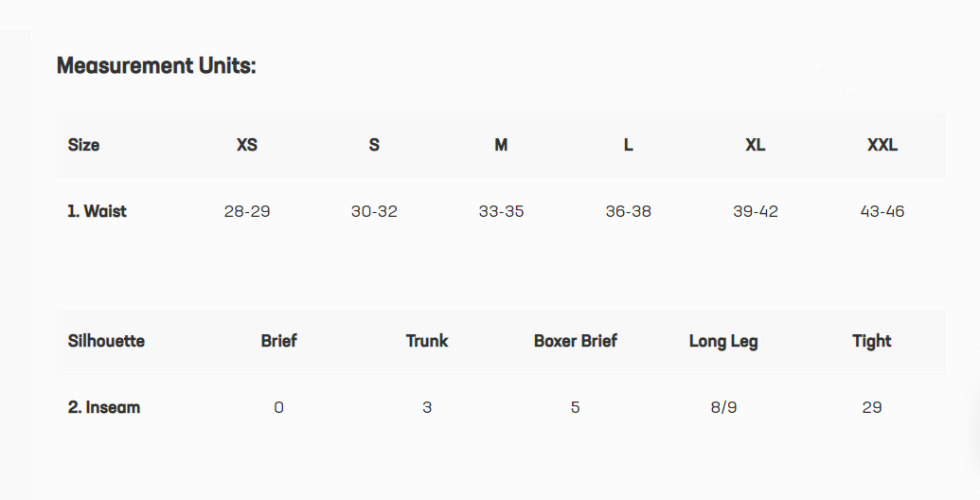Select the S size column header
Viewport: 980px width, 500px height.
(374, 145)
